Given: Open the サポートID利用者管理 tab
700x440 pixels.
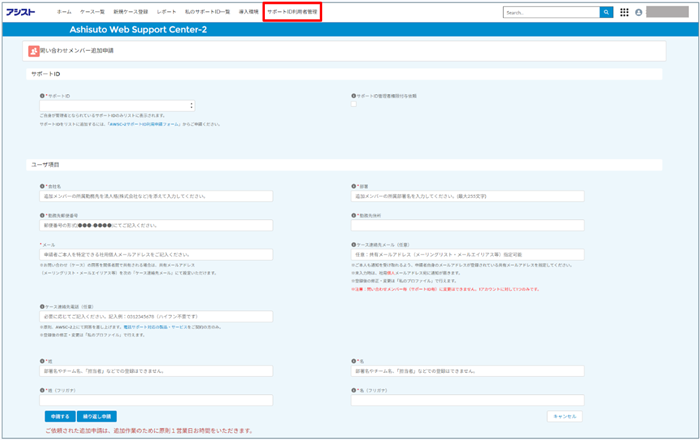Looking at the screenshot, I should click(x=292, y=12).
